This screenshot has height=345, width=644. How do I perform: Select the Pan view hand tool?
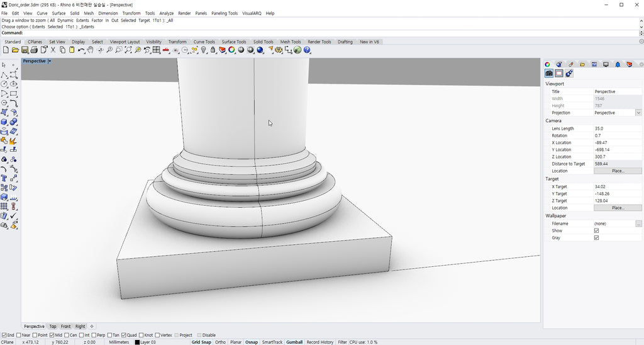click(x=91, y=50)
